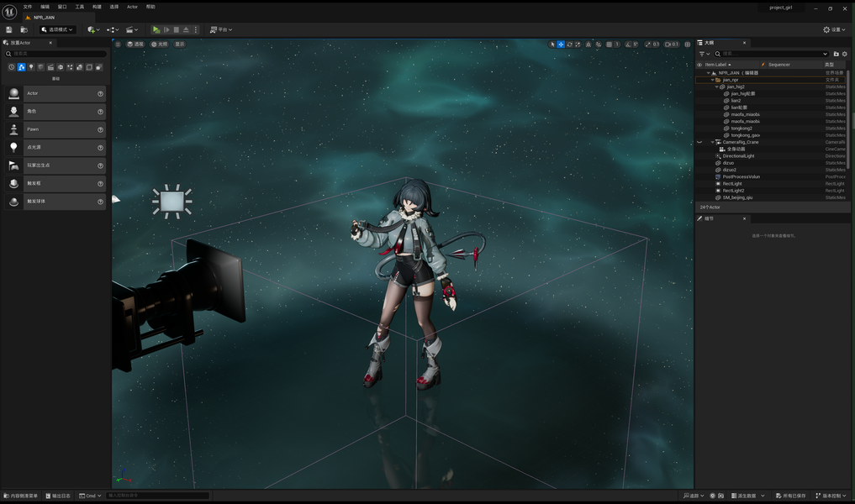The width and height of the screenshot is (855, 504).
Task: Open the viewport hamburger options menu
Action: pyautogui.click(x=118, y=45)
